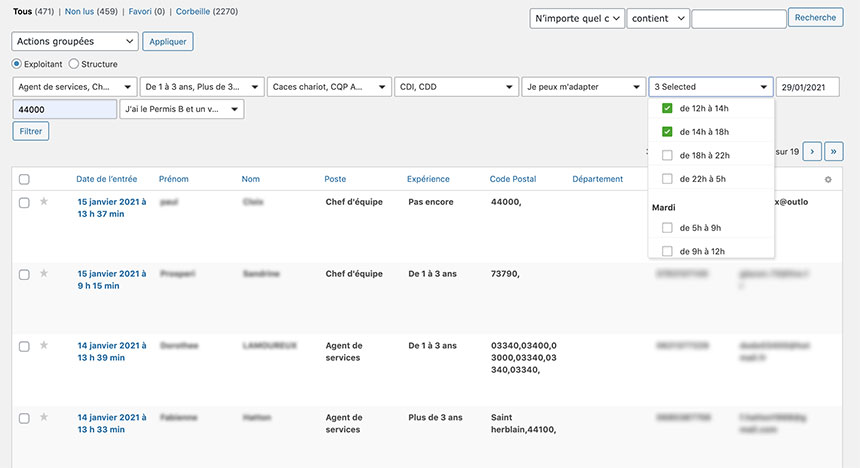Sort by 'Date de l'entrée' column
This screenshot has height=468, width=860.
[106, 179]
